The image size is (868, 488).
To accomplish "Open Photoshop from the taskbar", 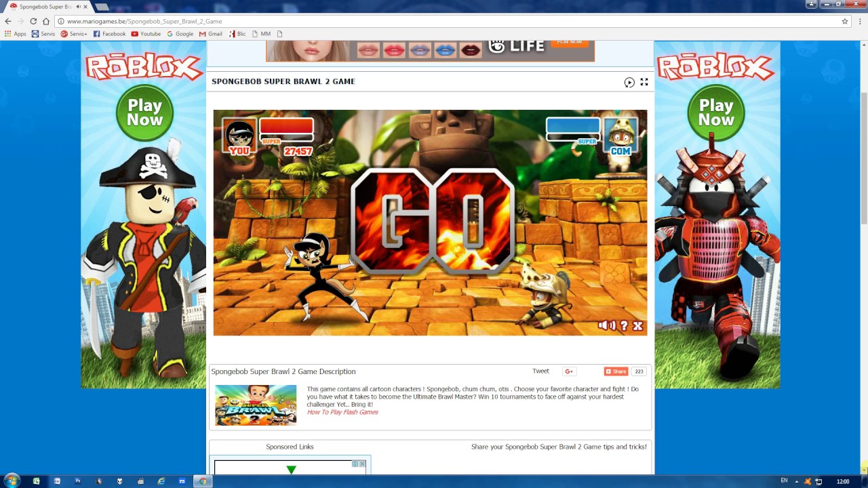I will click(78, 481).
